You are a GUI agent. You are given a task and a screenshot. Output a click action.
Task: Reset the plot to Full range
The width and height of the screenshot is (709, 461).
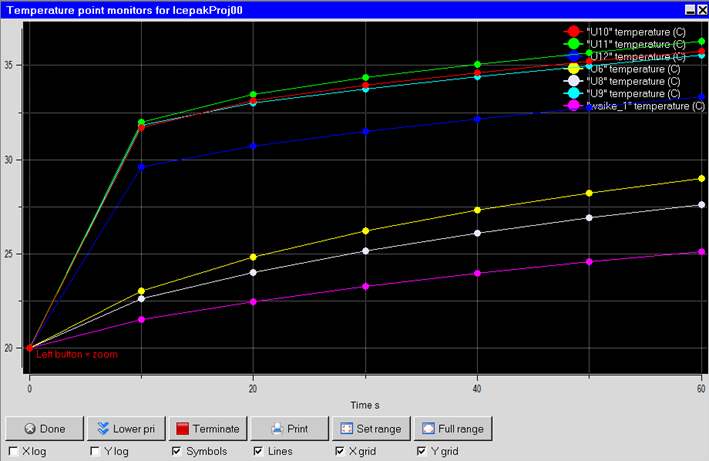[x=453, y=428]
